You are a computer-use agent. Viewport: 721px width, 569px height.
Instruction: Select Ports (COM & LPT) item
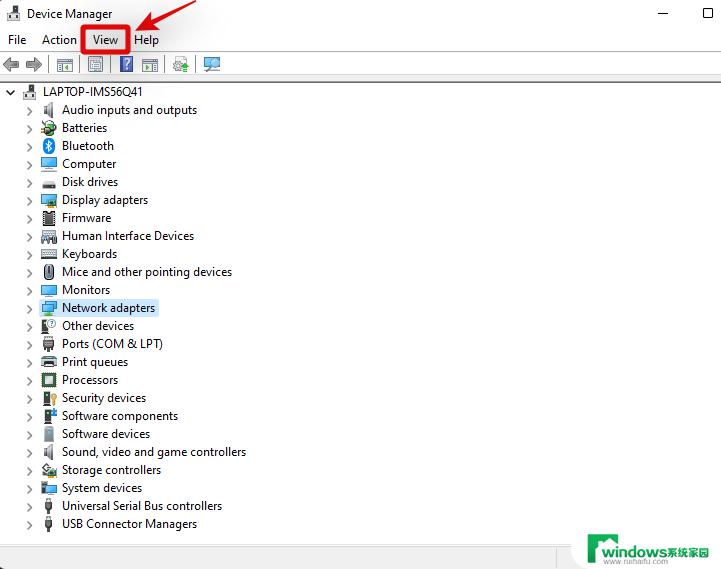tap(112, 344)
